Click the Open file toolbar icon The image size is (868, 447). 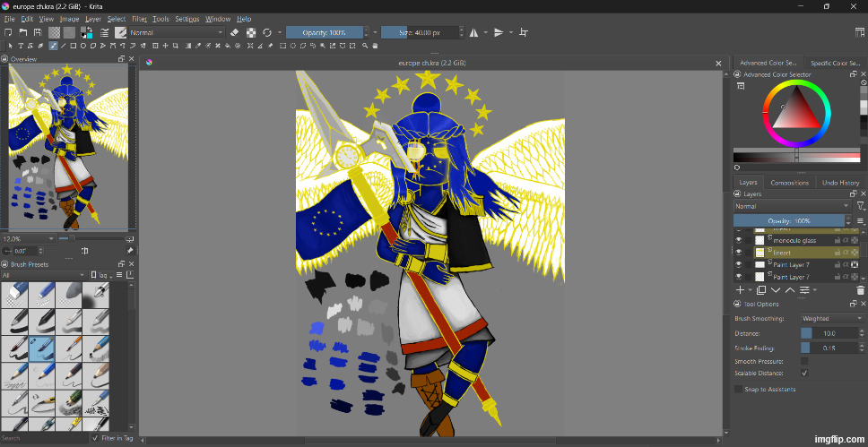[23, 32]
